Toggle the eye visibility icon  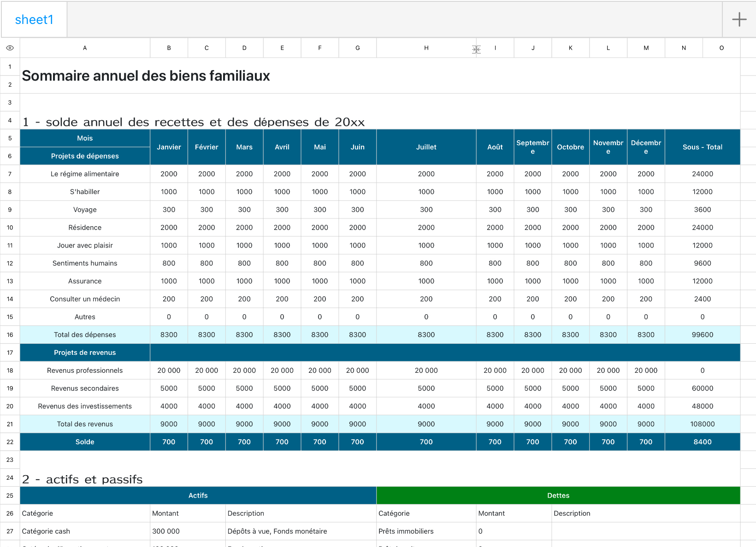click(10, 48)
